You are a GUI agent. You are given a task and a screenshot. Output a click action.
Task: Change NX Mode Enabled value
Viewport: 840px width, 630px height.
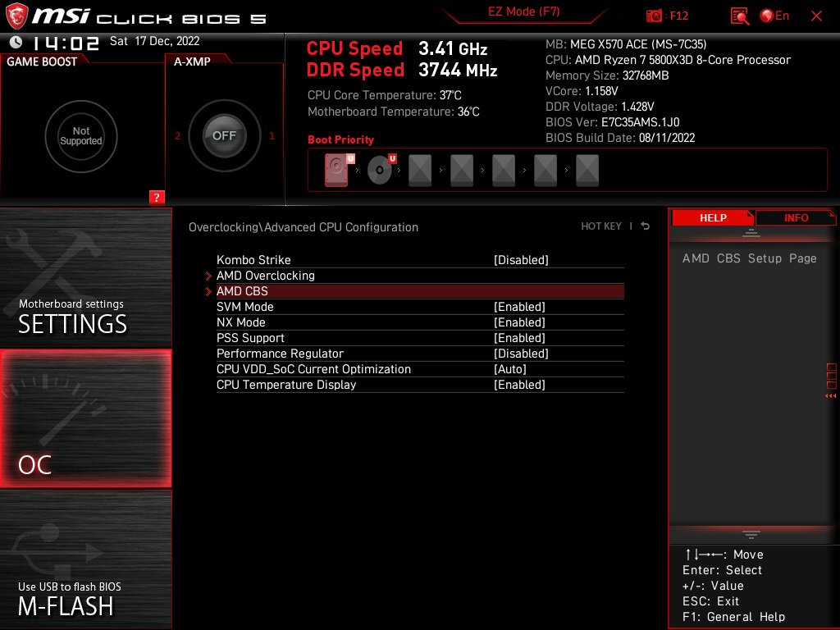(x=519, y=322)
